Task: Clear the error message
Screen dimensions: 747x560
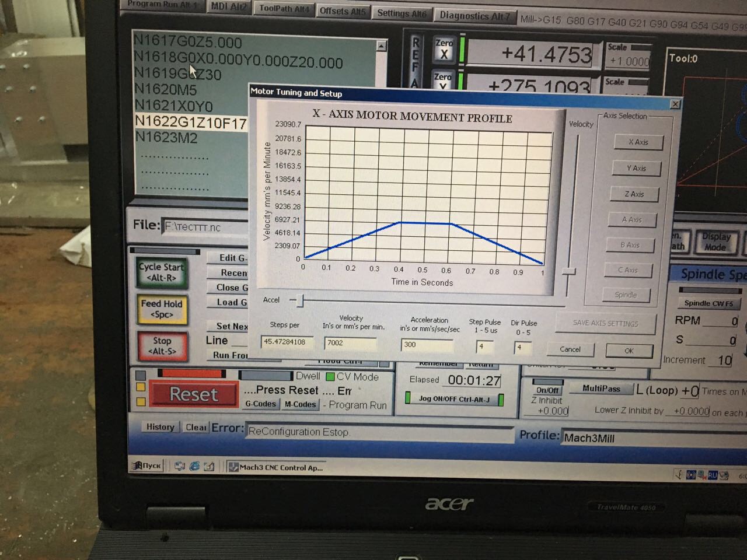Action: click(x=196, y=428)
